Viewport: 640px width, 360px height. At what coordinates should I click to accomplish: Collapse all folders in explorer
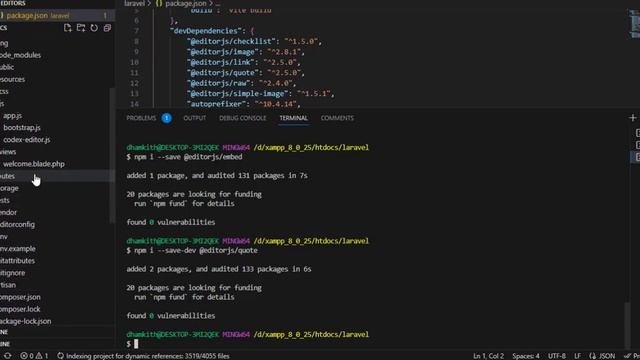point(107,28)
